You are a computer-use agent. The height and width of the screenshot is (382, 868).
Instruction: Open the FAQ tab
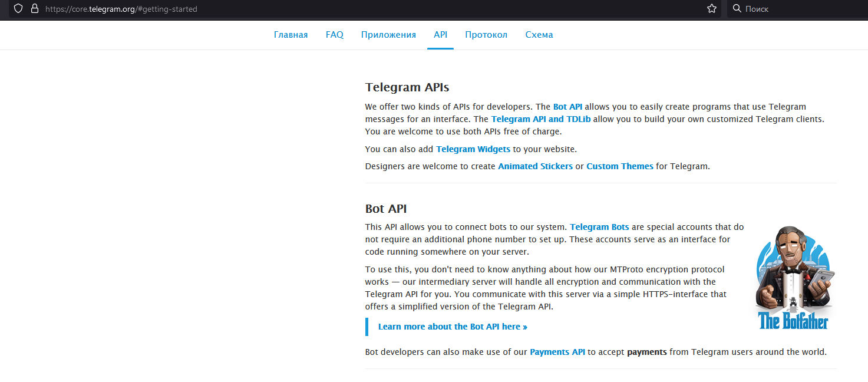point(335,35)
